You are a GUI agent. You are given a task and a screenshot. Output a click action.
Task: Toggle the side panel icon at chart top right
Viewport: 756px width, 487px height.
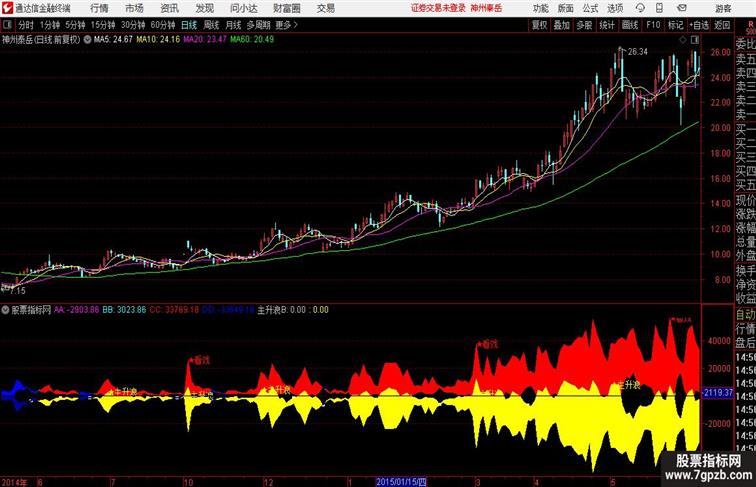pos(695,40)
